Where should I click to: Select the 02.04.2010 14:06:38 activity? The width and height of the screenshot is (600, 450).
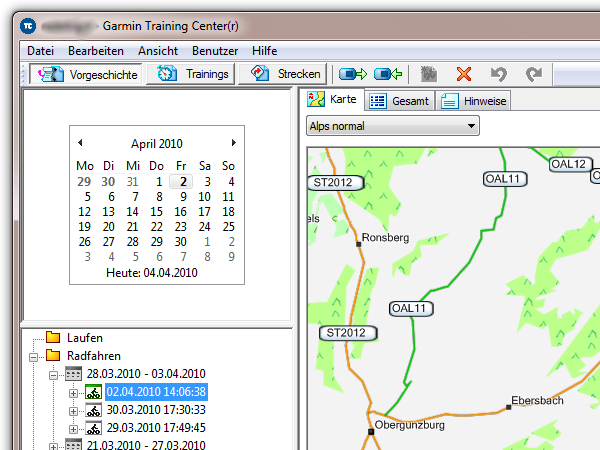156,392
